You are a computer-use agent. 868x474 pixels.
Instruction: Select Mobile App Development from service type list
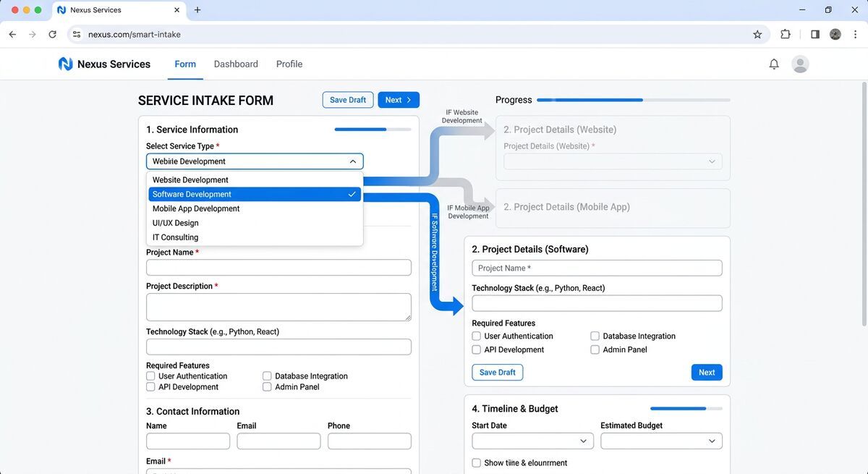pyautogui.click(x=195, y=208)
